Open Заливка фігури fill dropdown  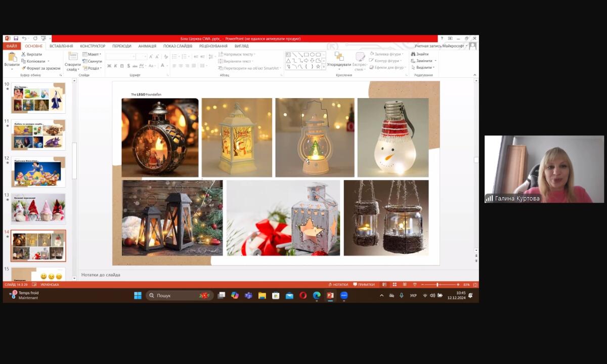[x=386, y=54]
